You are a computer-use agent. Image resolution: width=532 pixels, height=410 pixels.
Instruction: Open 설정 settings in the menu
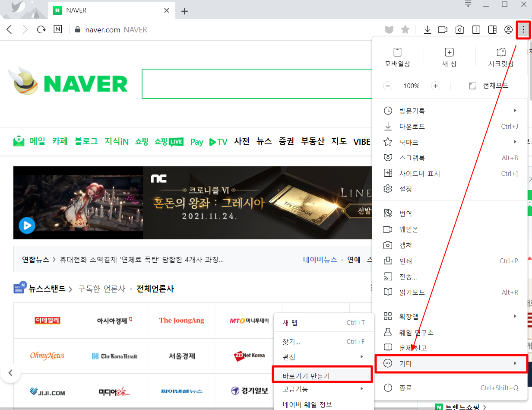coord(450,189)
